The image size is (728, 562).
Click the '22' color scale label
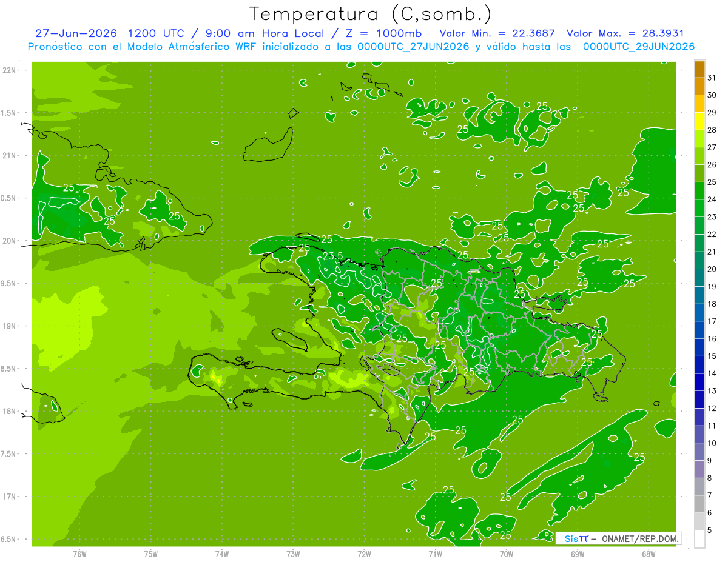pyautogui.click(x=712, y=234)
